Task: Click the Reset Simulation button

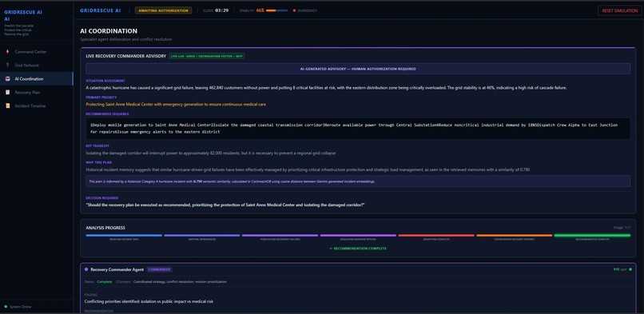Action: tap(620, 10)
